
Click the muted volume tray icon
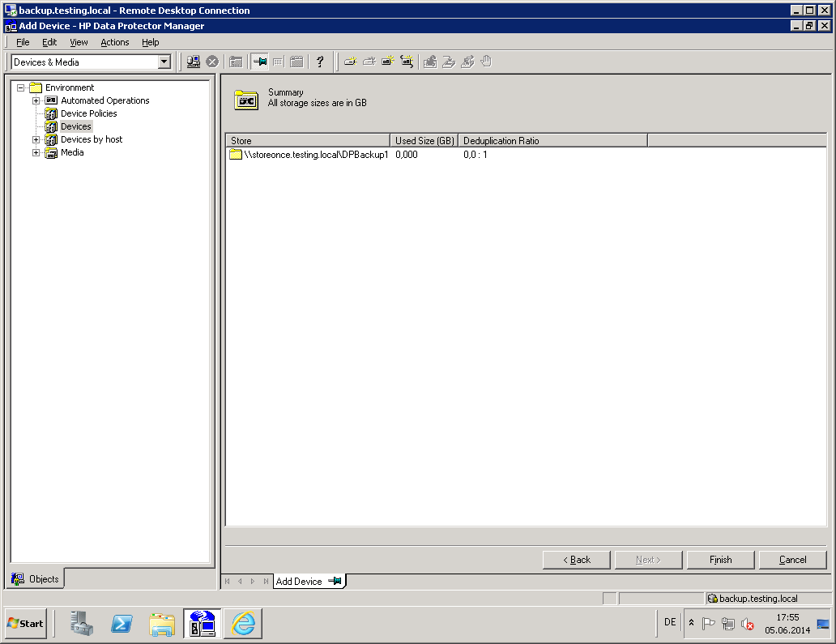[x=748, y=623]
